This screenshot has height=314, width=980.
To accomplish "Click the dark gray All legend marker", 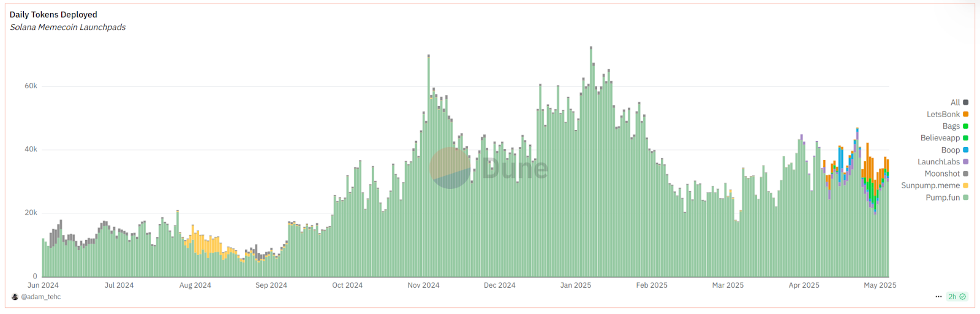I will [966, 102].
